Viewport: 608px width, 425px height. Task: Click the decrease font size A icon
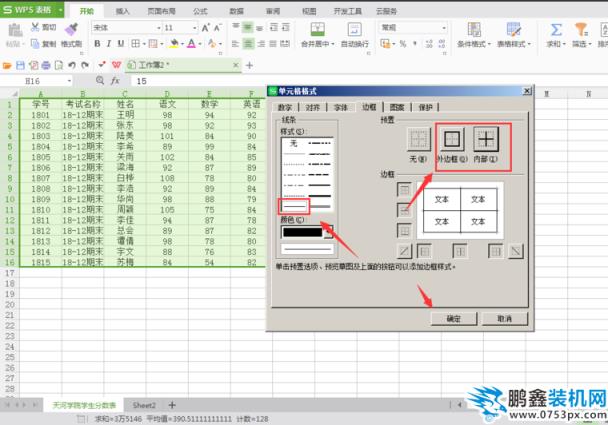[218, 28]
